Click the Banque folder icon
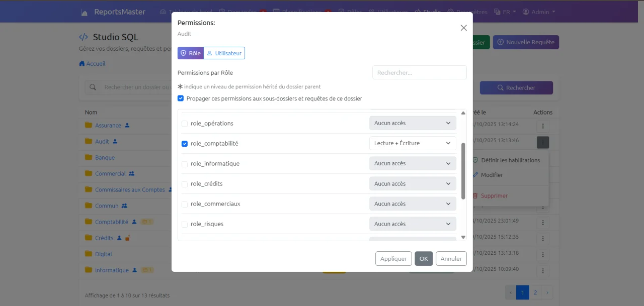This screenshot has width=644, height=306. [x=89, y=157]
